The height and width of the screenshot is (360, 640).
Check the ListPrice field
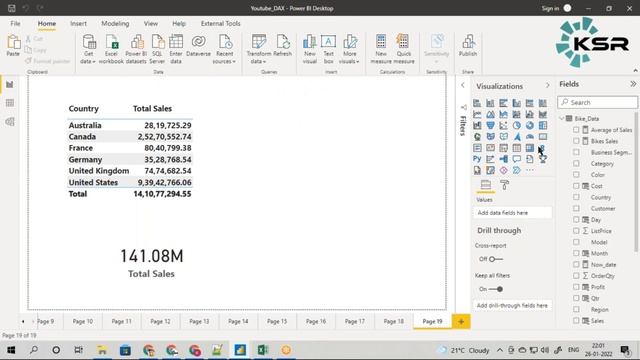click(x=576, y=231)
